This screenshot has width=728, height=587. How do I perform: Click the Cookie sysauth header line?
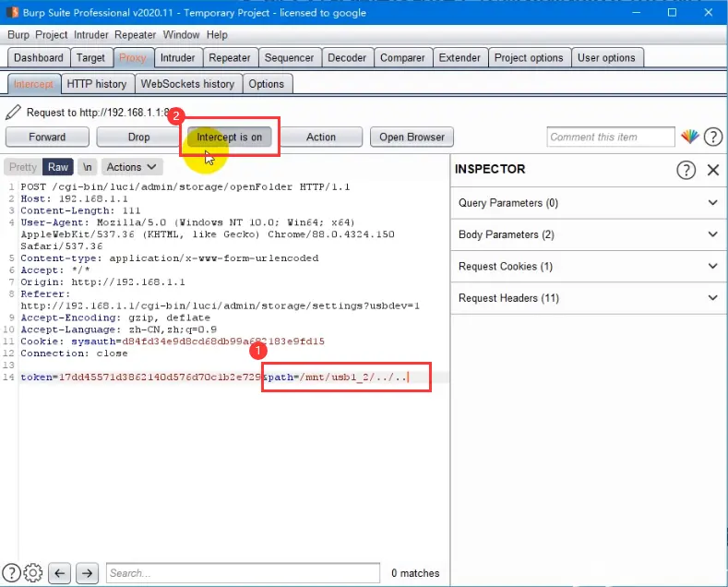point(173,341)
